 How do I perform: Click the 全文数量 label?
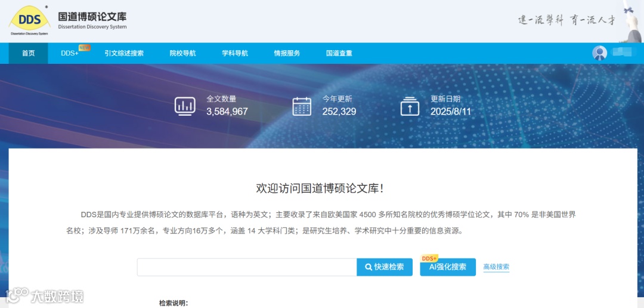221,98
